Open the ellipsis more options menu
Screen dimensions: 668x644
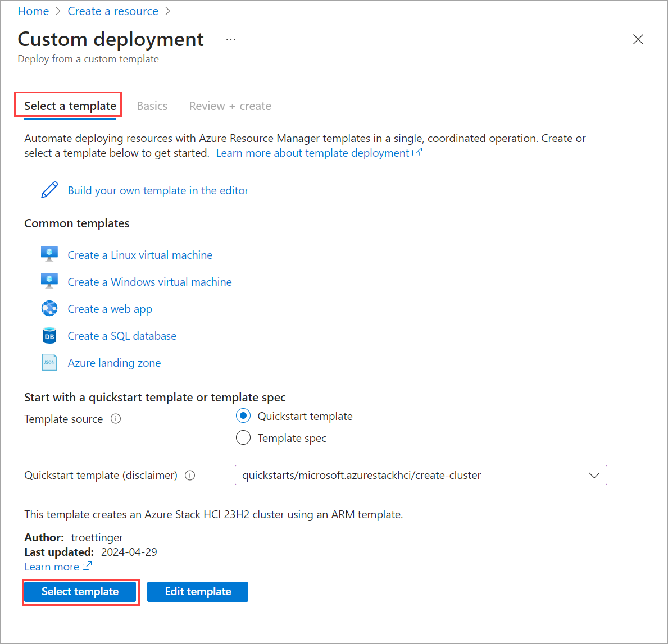point(231,39)
